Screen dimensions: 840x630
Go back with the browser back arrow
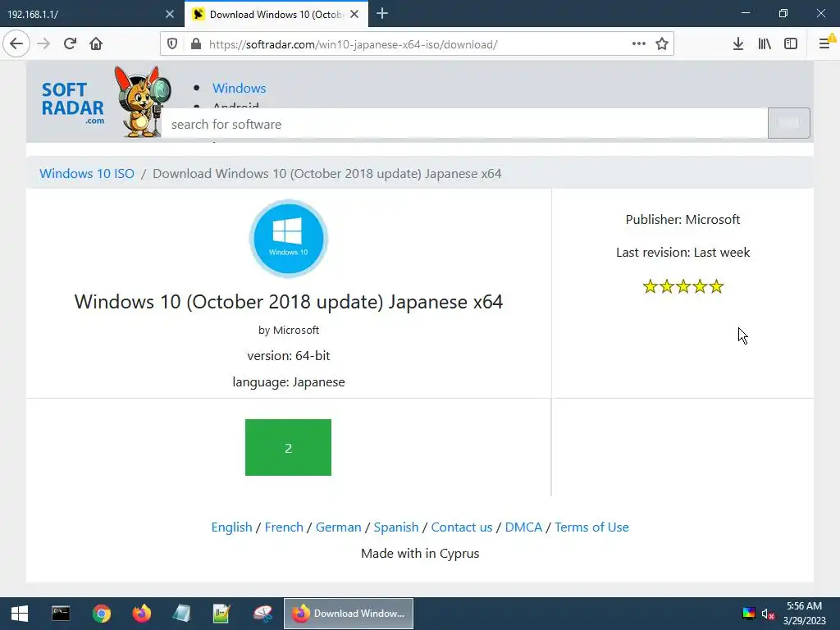[x=16, y=43]
